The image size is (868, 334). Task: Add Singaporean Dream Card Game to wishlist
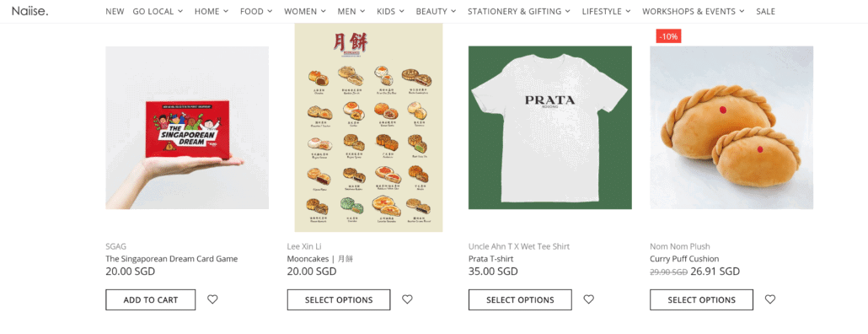coord(212,299)
